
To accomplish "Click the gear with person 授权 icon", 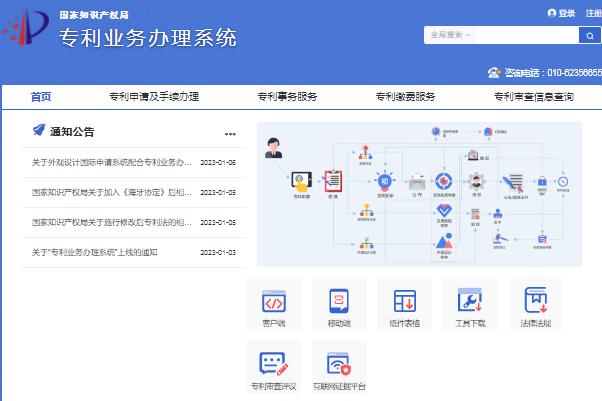I will coord(476,181).
